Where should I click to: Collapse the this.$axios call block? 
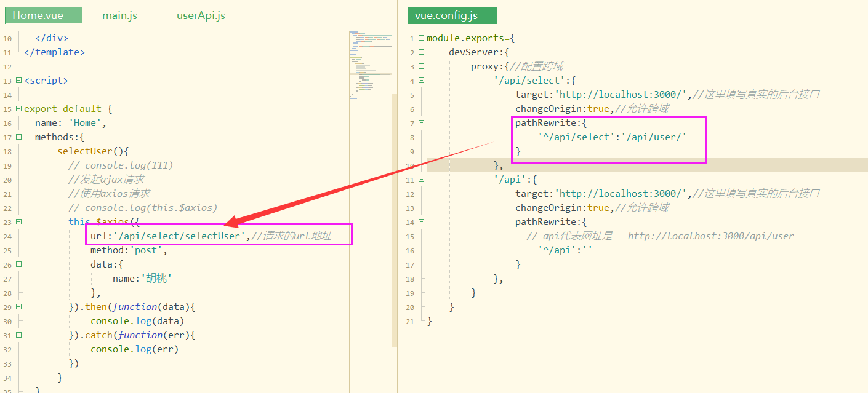(19, 221)
